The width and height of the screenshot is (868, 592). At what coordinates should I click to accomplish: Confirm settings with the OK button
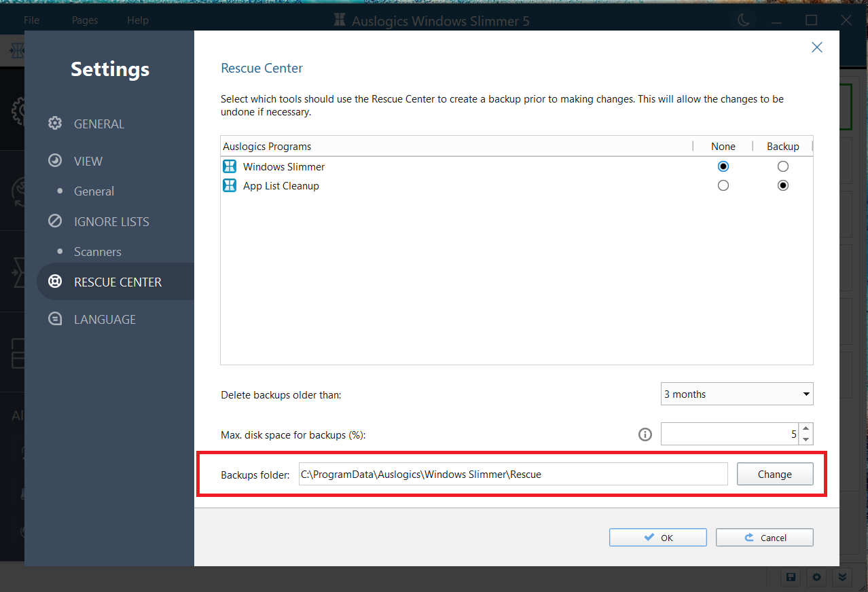[x=657, y=537]
